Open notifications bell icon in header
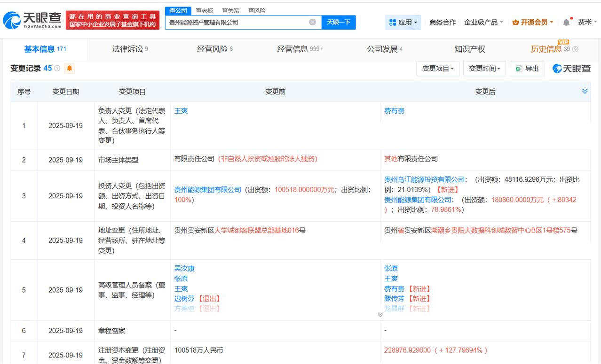 [x=566, y=22]
